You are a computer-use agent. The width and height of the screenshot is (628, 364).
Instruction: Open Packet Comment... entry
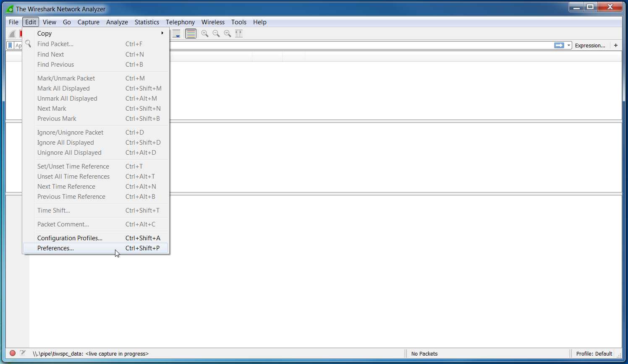[96, 224]
